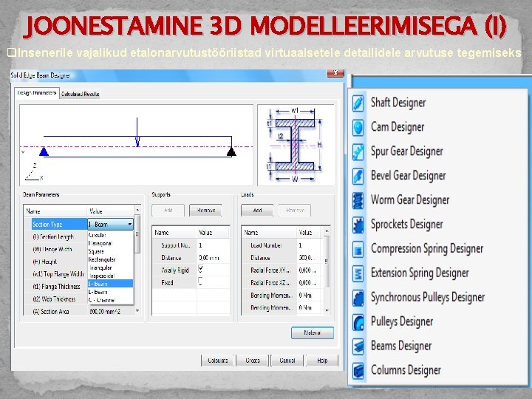Switch to the Design Parameters tab
The image size is (532, 399).
click(37, 92)
